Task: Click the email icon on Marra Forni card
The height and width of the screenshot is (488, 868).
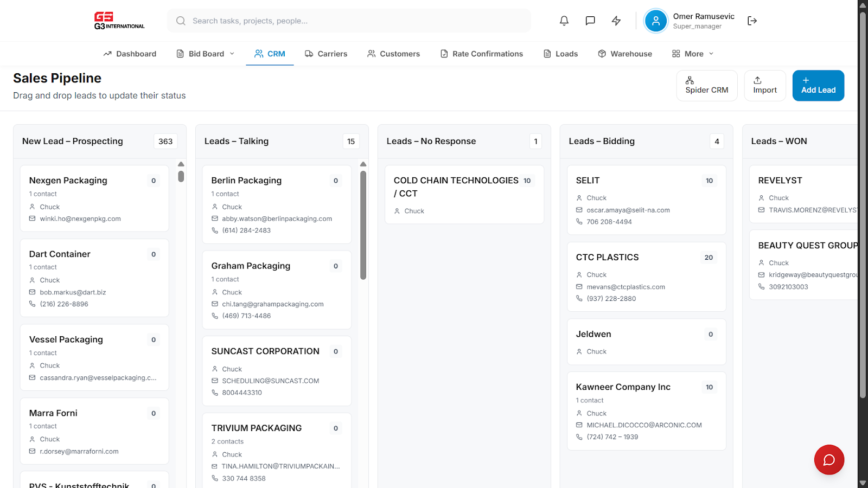Action: (x=33, y=451)
